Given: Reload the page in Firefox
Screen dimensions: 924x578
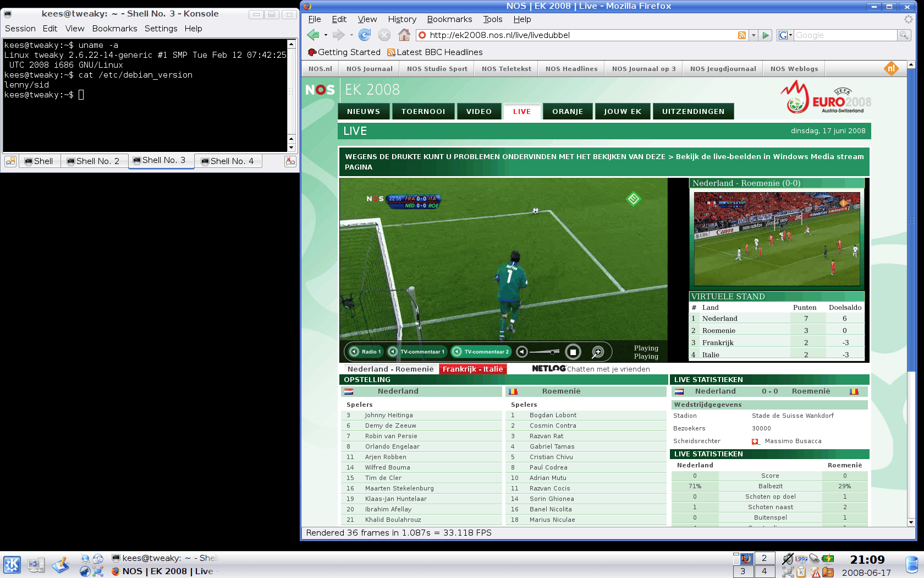Looking at the screenshot, I should click(x=364, y=35).
